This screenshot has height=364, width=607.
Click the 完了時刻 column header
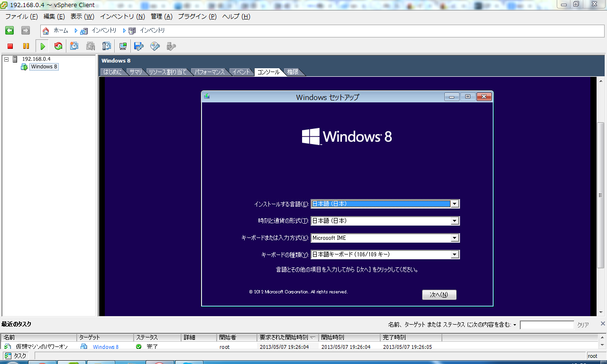(x=411, y=337)
